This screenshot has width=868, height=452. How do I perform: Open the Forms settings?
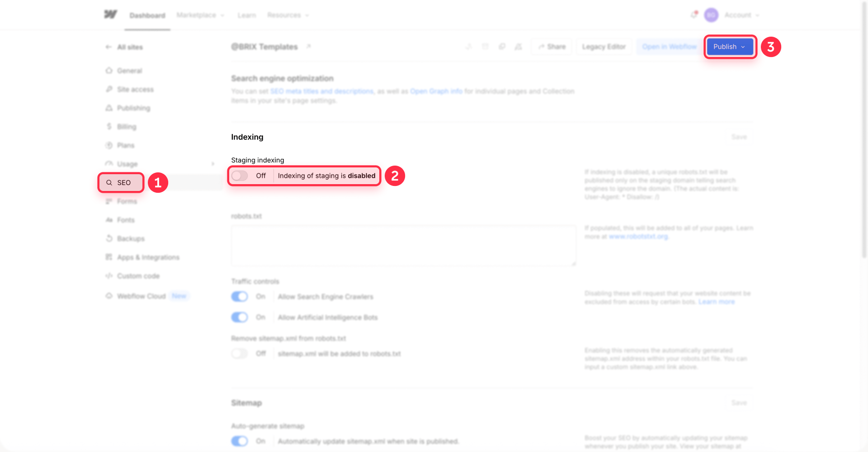[127, 201]
